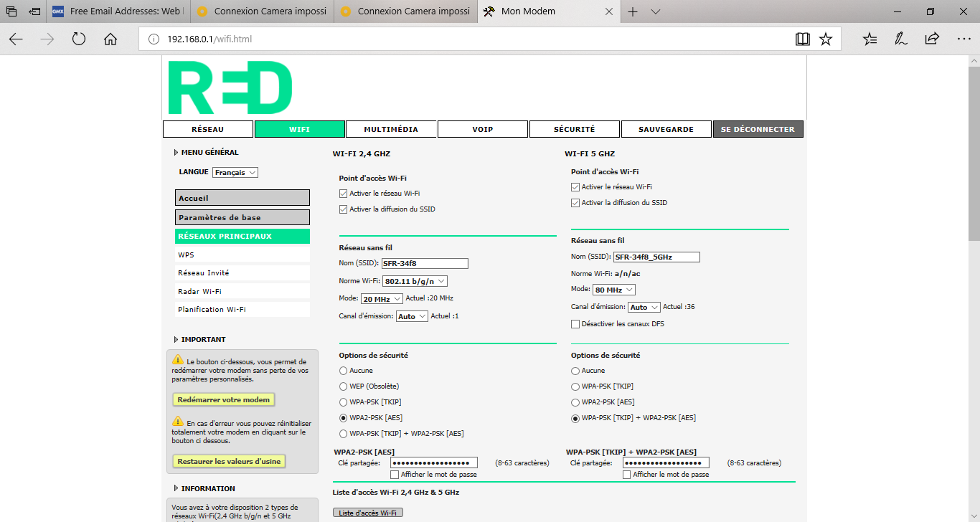The image size is (980, 522).
Task: Click the Home icon in browser toolbar
Action: (110, 39)
